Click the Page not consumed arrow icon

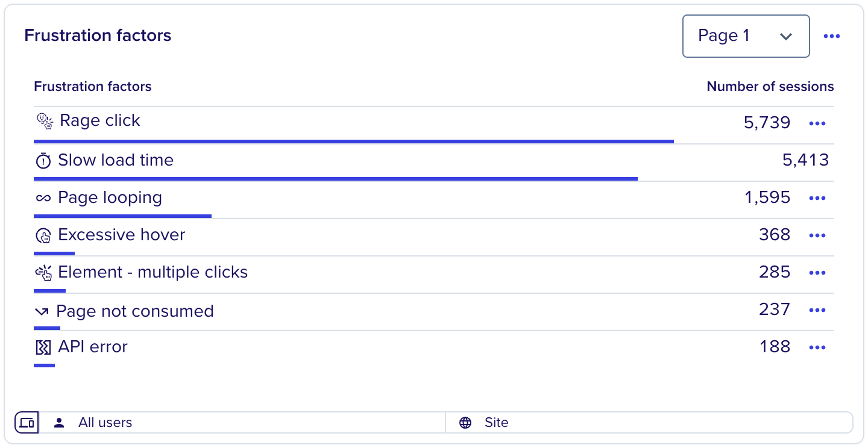point(42,311)
